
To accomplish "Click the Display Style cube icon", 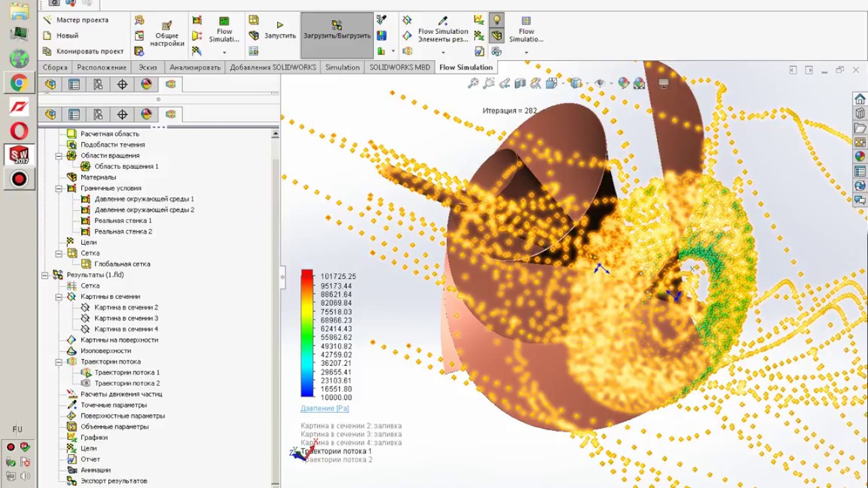I will coord(576,83).
